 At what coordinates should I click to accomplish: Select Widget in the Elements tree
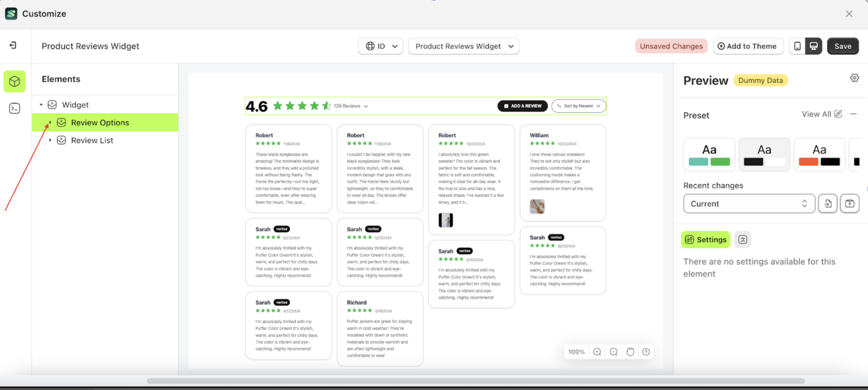click(75, 104)
